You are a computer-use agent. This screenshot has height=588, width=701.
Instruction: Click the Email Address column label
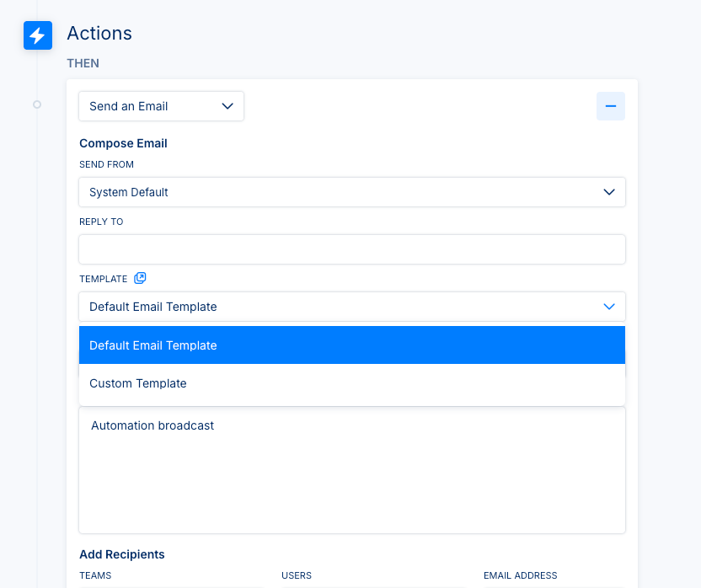pos(520,575)
